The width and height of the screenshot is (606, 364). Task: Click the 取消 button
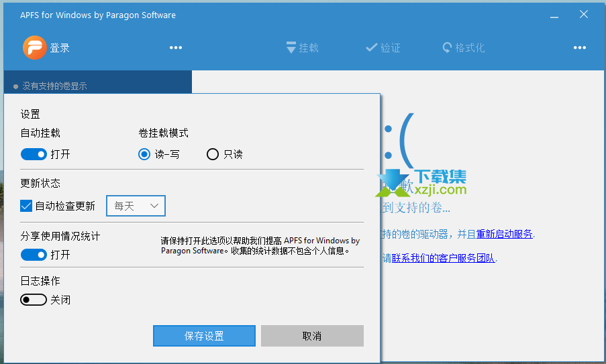click(x=312, y=336)
